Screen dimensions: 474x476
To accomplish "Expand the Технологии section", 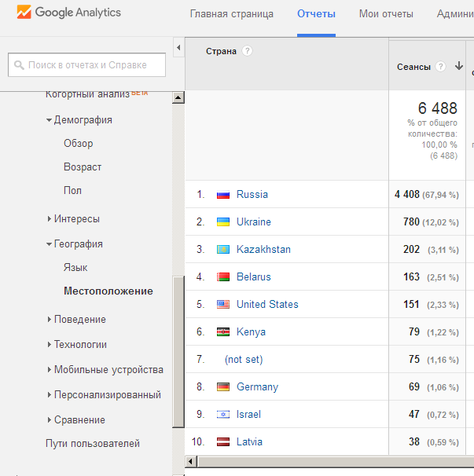I will [50, 345].
